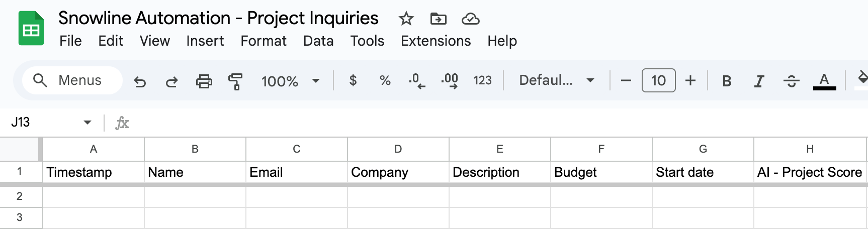This screenshot has height=229, width=868.
Task: Print the spreadsheet
Action: tap(204, 81)
